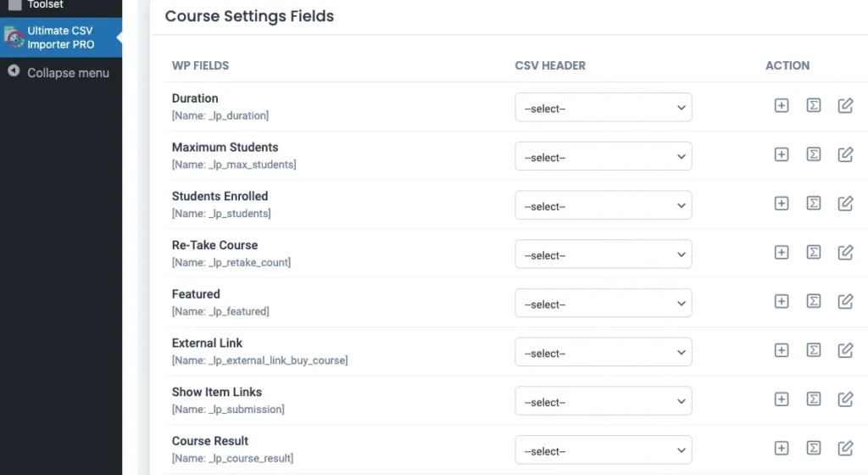
Task: Click the edit pencil icon for Students Enrolled
Action: 845,204
